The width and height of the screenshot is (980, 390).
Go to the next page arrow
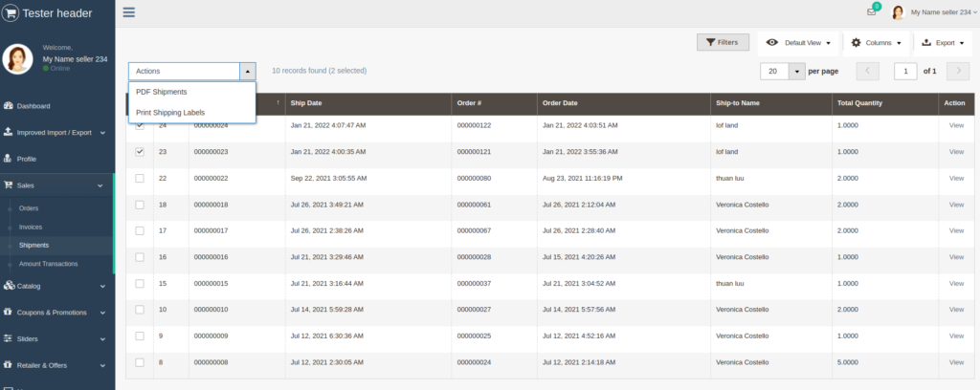click(957, 71)
